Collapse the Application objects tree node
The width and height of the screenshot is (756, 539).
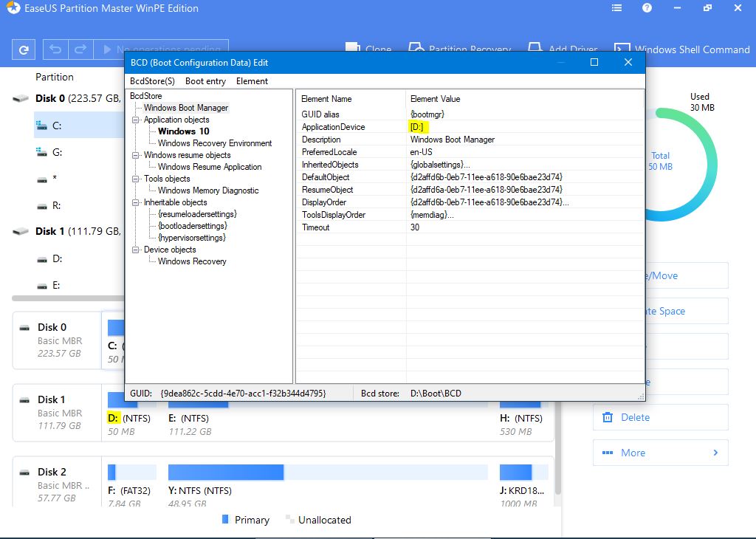[137, 120]
